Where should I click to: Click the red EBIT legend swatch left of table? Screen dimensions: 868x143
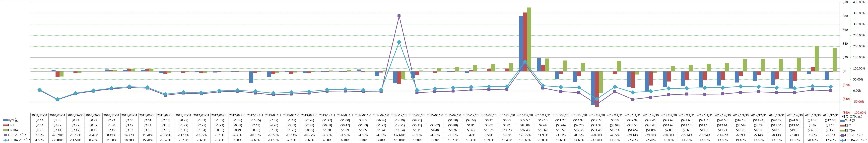[x=5, y=125]
